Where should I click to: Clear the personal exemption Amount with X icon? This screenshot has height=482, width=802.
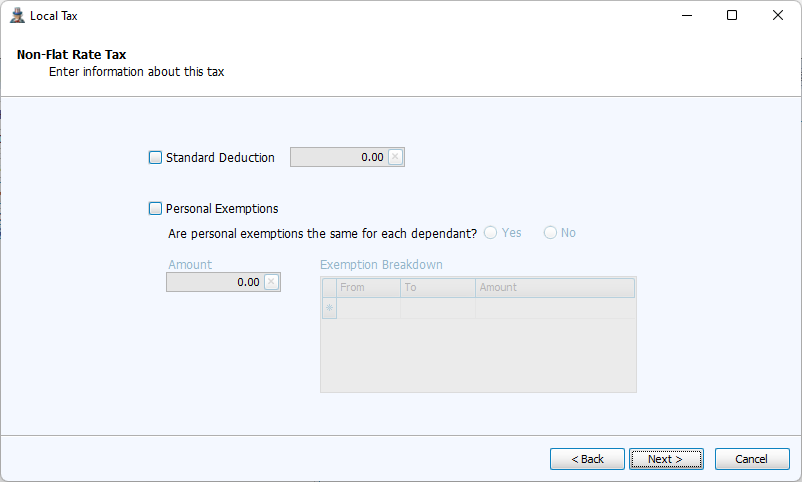pos(271,282)
